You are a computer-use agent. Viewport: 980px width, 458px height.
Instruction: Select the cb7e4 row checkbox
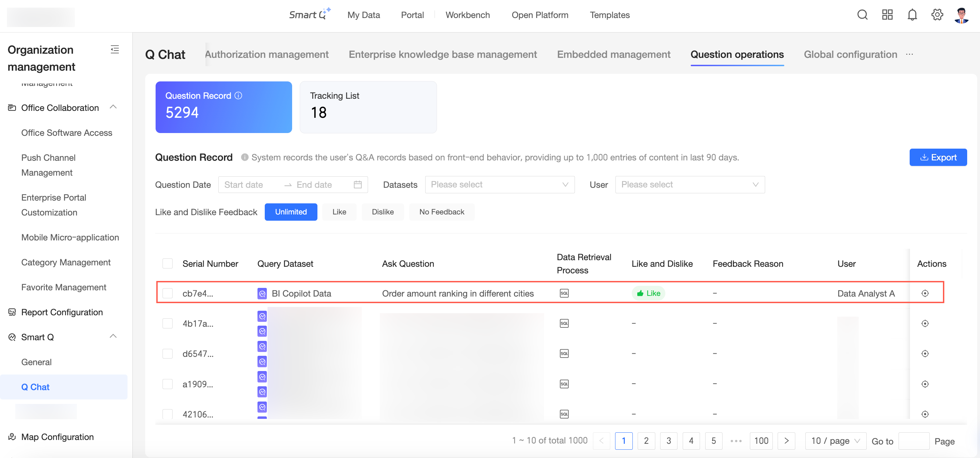pyautogui.click(x=167, y=293)
